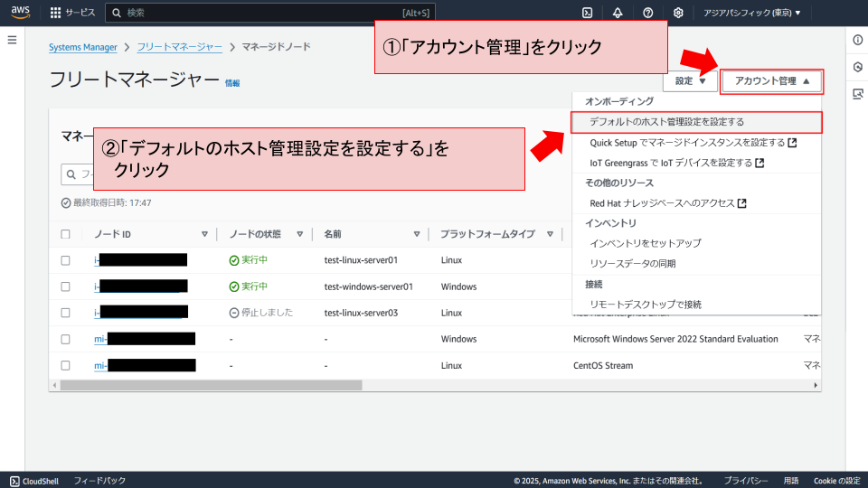
Task: Select デフォルトのホスト管理設定を設定する menu item
Action: point(666,121)
